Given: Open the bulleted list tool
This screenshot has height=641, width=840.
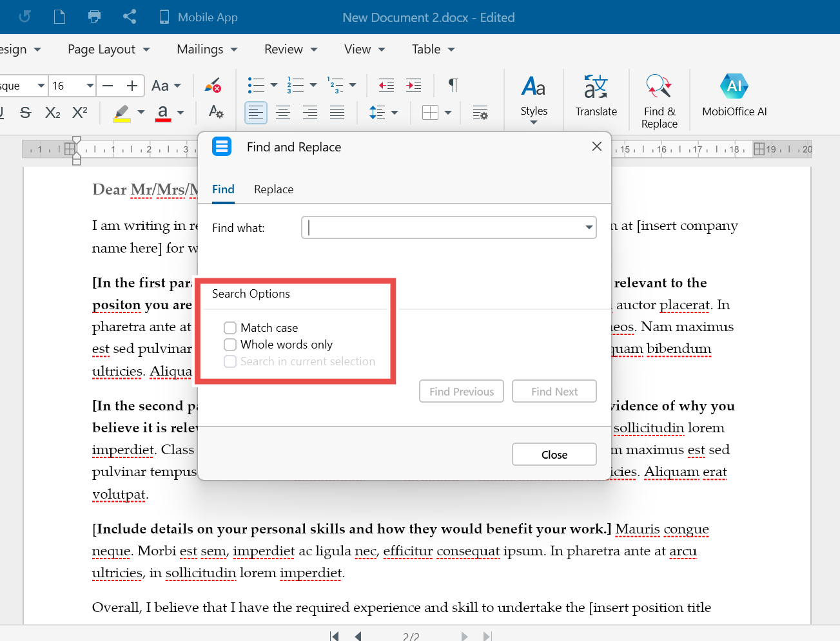Looking at the screenshot, I should click(256, 85).
